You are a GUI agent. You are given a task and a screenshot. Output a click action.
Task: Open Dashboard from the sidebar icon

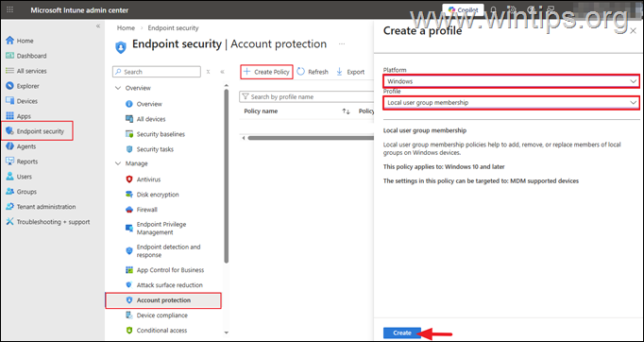pyautogui.click(x=9, y=56)
